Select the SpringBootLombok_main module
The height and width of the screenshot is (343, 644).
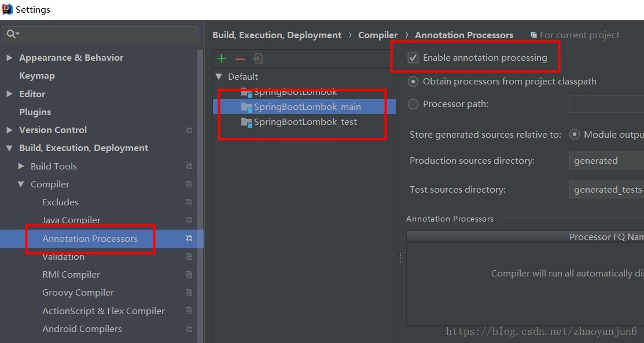coord(307,106)
